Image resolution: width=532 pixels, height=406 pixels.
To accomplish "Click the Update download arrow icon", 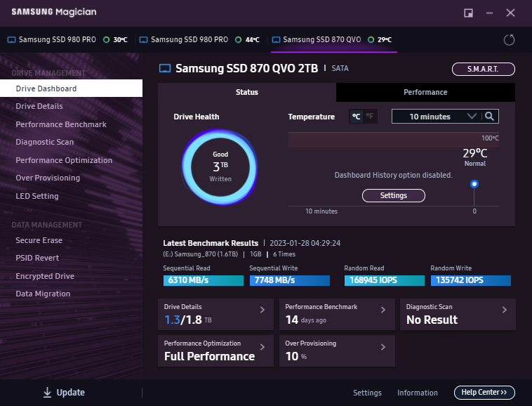I will pos(47,393).
